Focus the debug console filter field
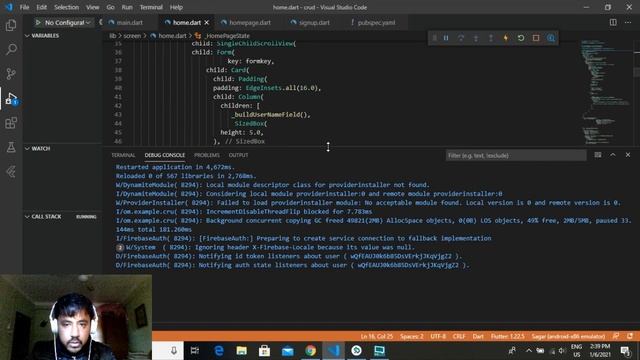This screenshot has width=640, height=360. [x=516, y=156]
